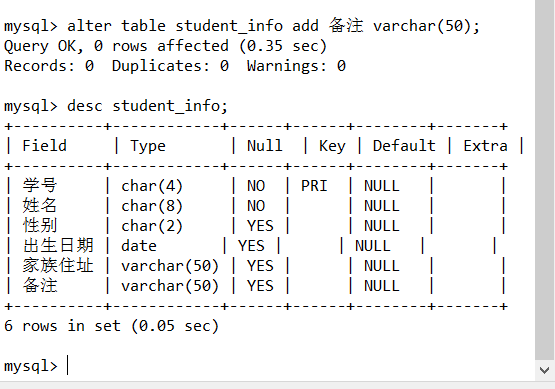Click the 学号 field name
The image size is (555, 389).
tap(40, 185)
